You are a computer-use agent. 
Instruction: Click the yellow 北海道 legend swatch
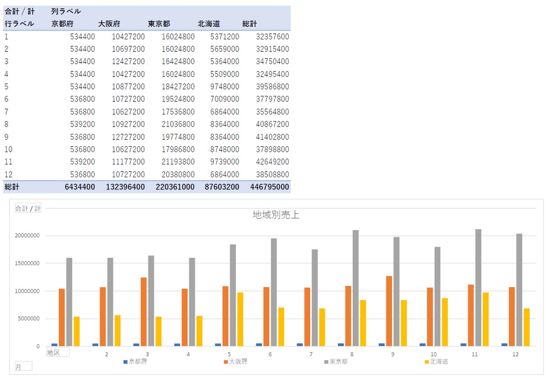pos(427,362)
